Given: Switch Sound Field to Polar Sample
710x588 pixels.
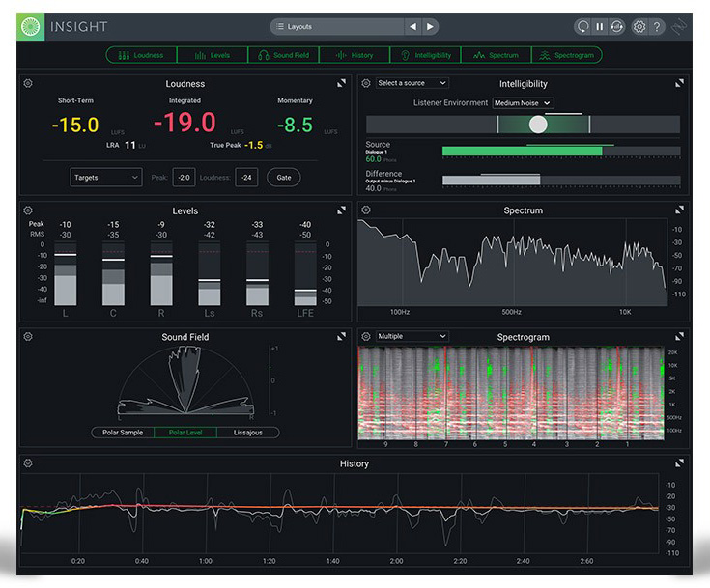Looking at the screenshot, I should [x=123, y=433].
